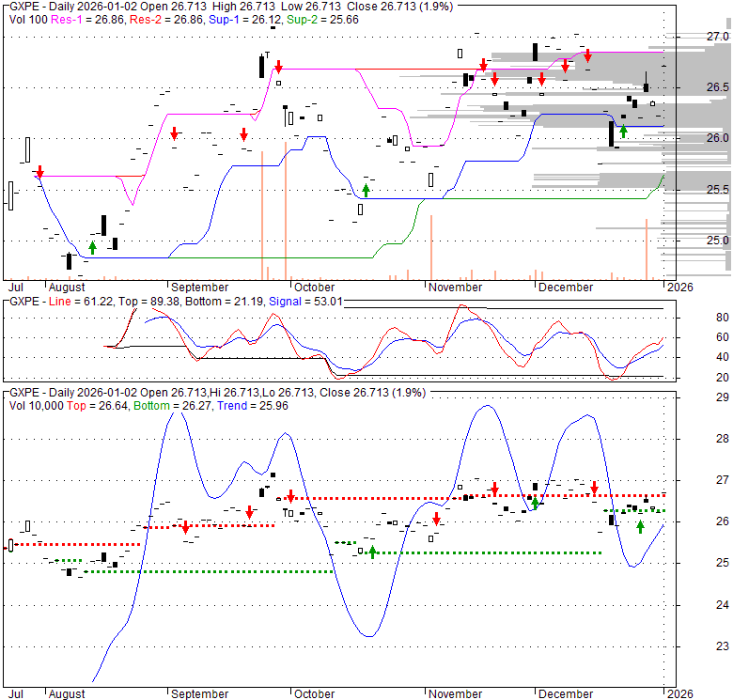Select the 2026 label on the bottom chart's time axis
This screenshot has width=733, height=700.
point(678,693)
